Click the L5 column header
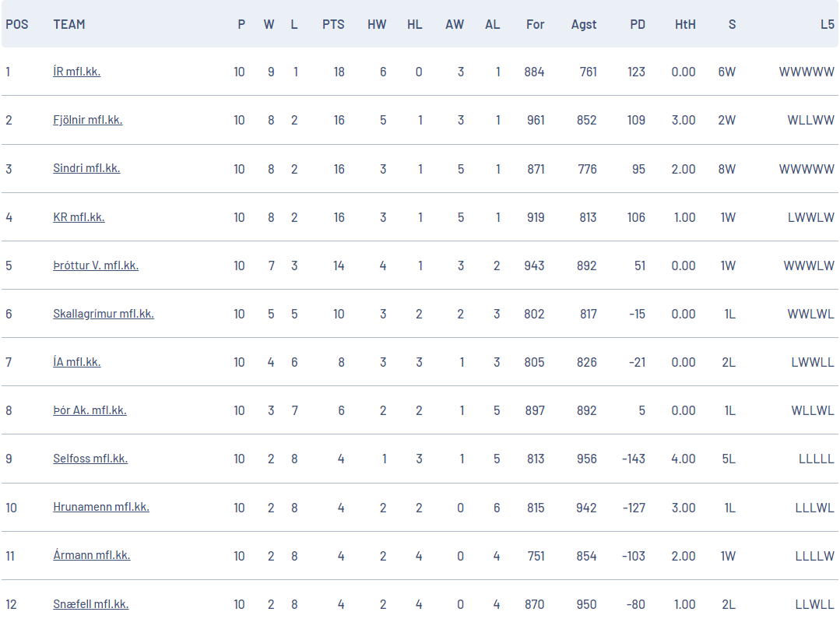840x626 pixels. [827, 25]
